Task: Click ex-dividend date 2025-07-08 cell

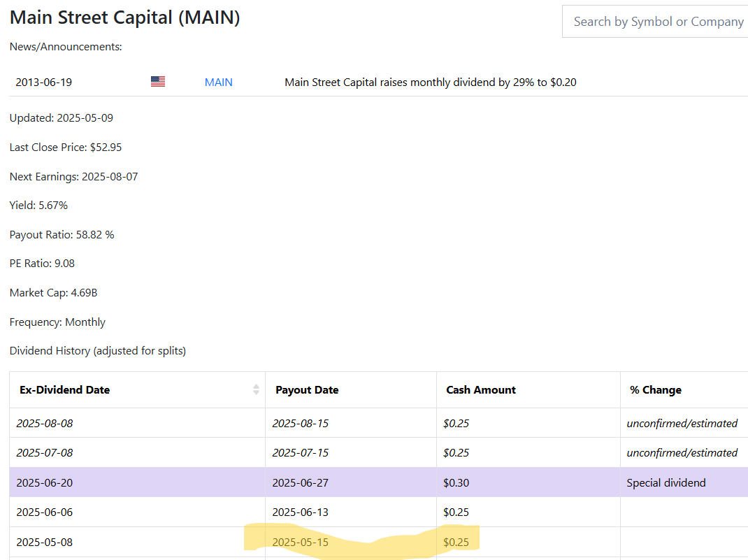Action: coord(138,452)
